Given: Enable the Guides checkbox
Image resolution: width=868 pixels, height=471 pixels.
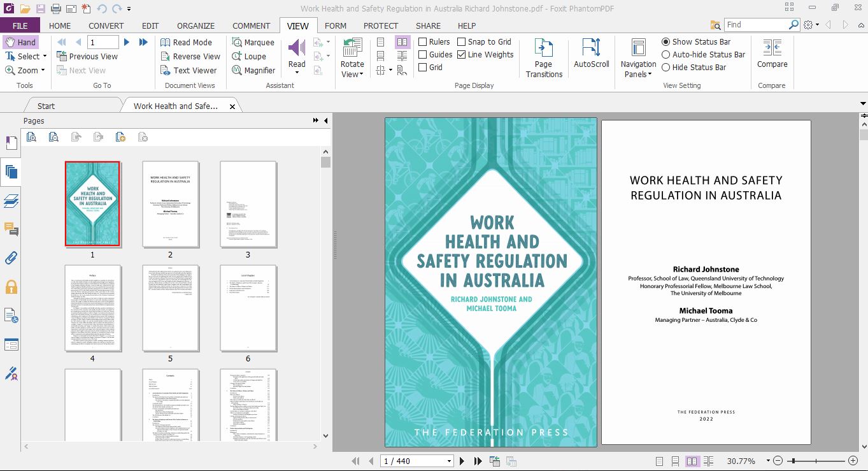Looking at the screenshot, I should point(423,55).
